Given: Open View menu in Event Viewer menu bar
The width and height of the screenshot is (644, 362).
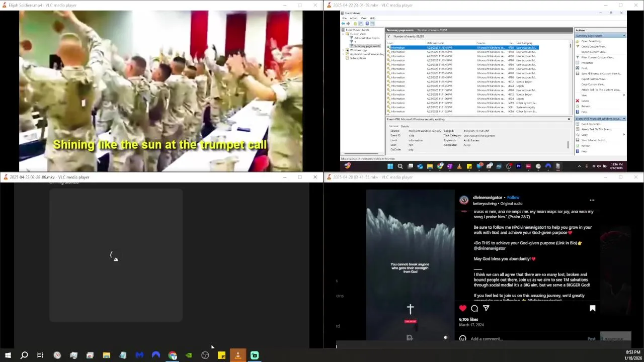Looking at the screenshot, I should [x=364, y=18].
